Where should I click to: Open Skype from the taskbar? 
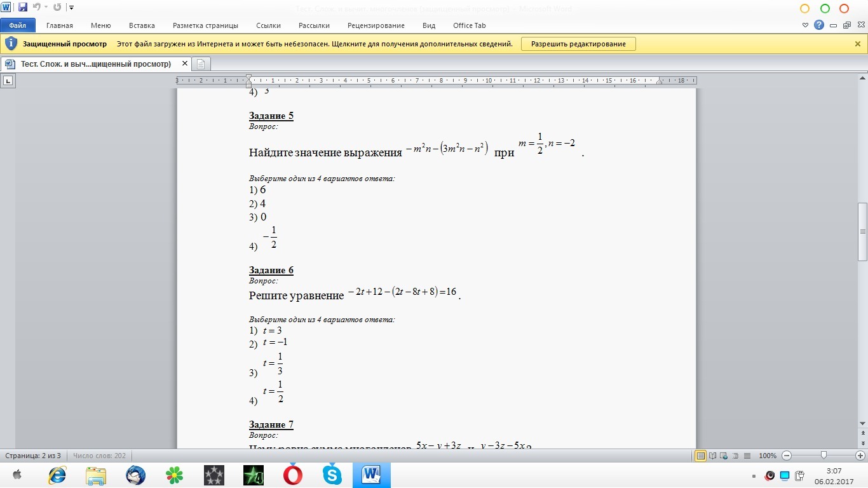[332, 475]
